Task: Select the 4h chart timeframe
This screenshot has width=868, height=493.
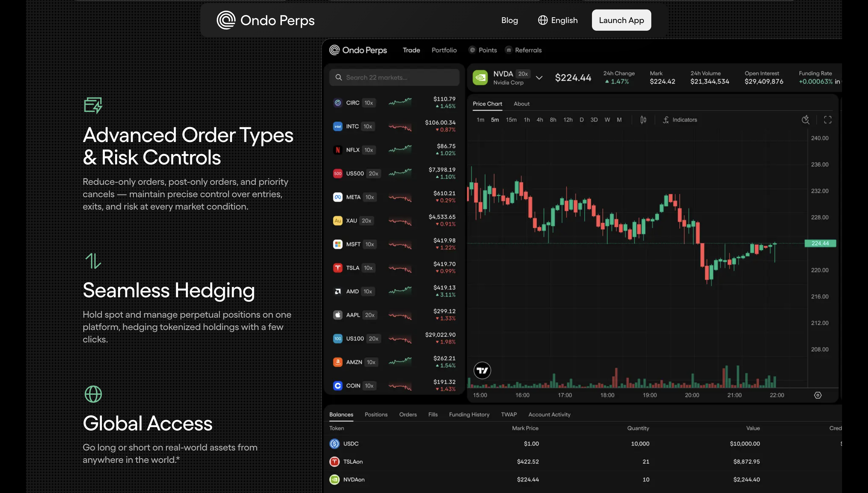Action: click(540, 120)
